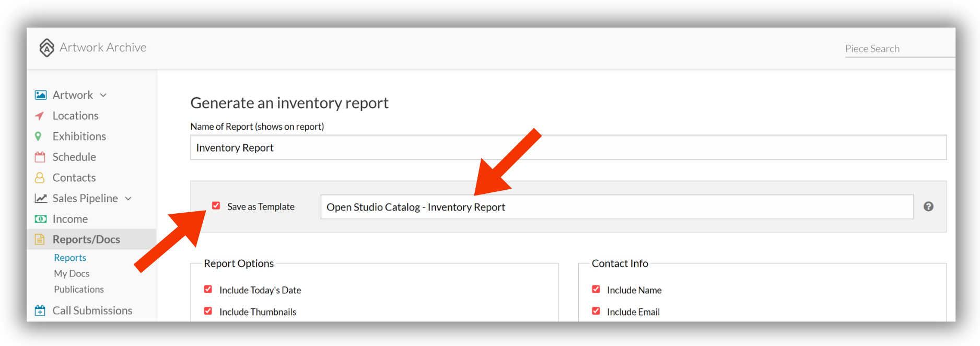The width and height of the screenshot is (980, 346).
Task: Disable the Include Thumbnails checkbox
Action: [208, 311]
